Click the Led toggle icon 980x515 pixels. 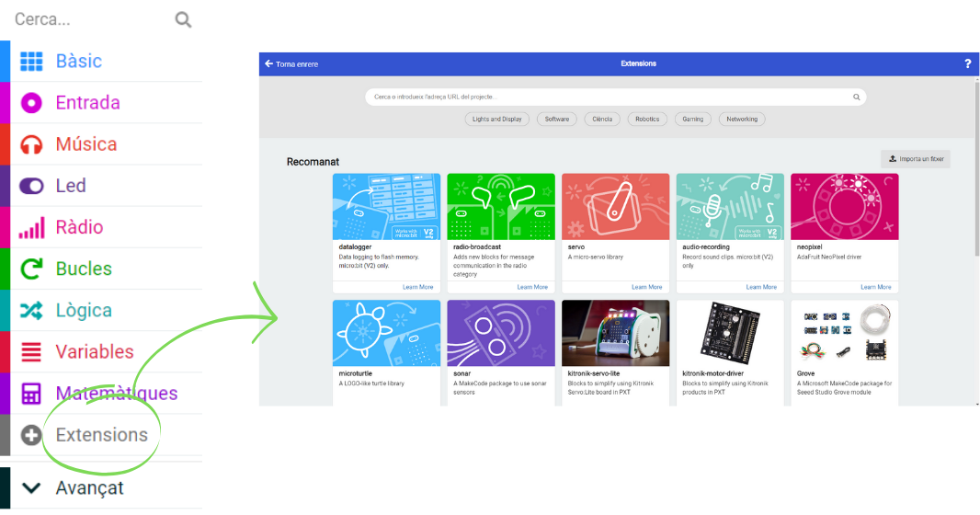tap(31, 186)
